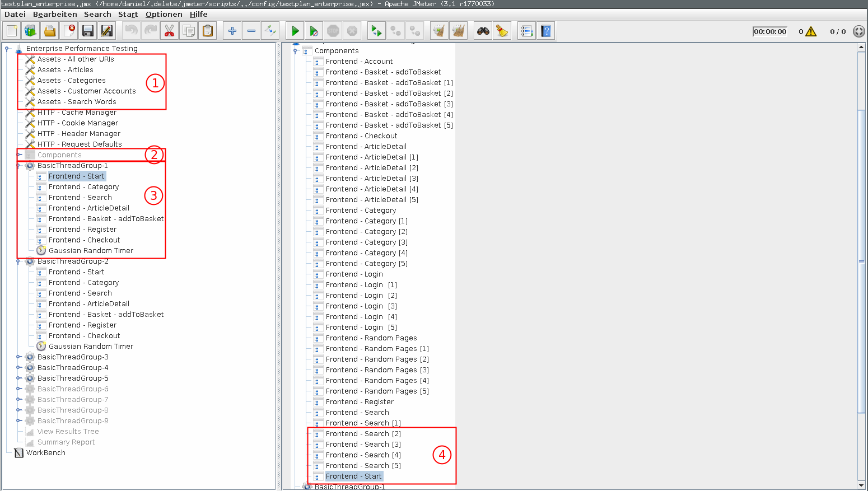Image resolution: width=868 pixels, height=491 pixels.
Task: Click the right panel vertical scrollbar
Action: [x=861, y=262]
